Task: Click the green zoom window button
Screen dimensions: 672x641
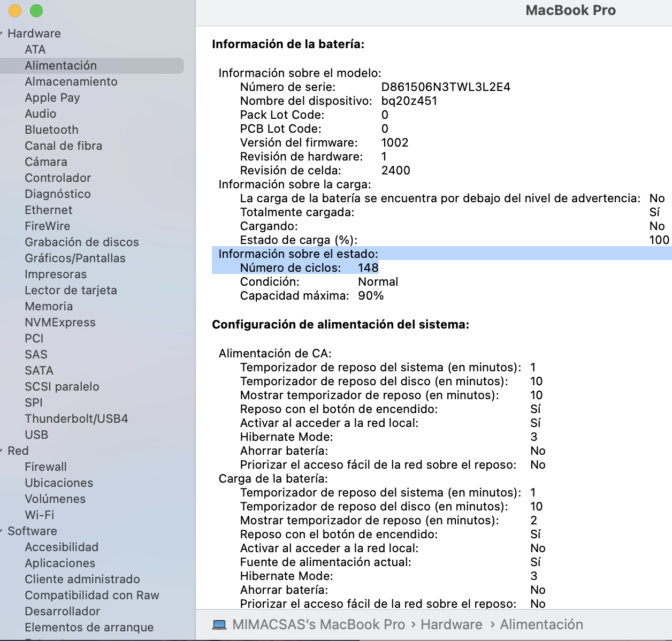Action: tap(36, 11)
